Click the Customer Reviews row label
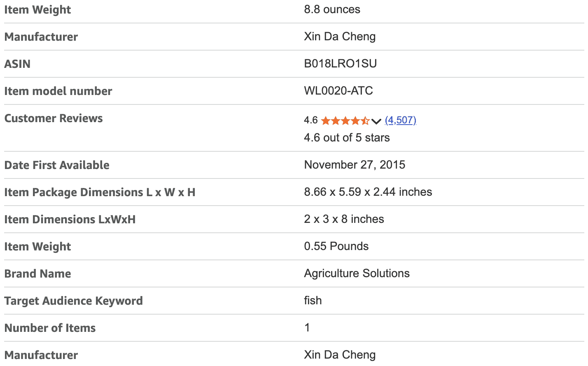Viewport: 588px width, 366px height. [x=54, y=118]
